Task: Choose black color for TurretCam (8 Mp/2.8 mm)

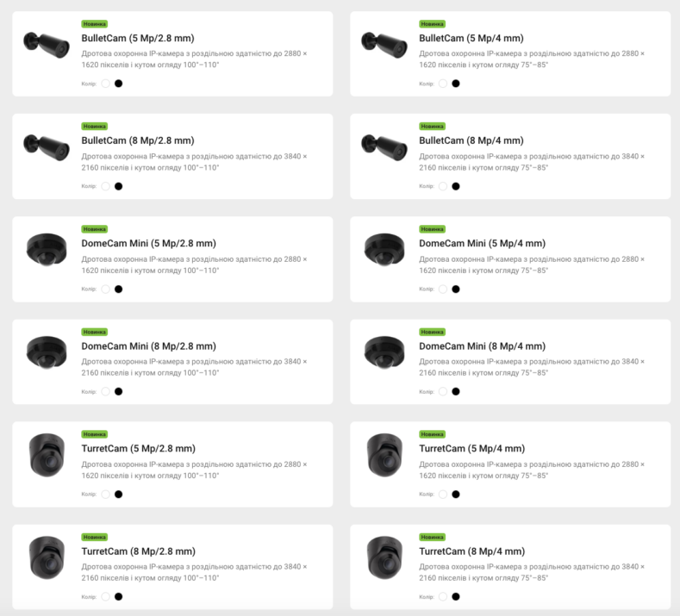Action: (118, 596)
